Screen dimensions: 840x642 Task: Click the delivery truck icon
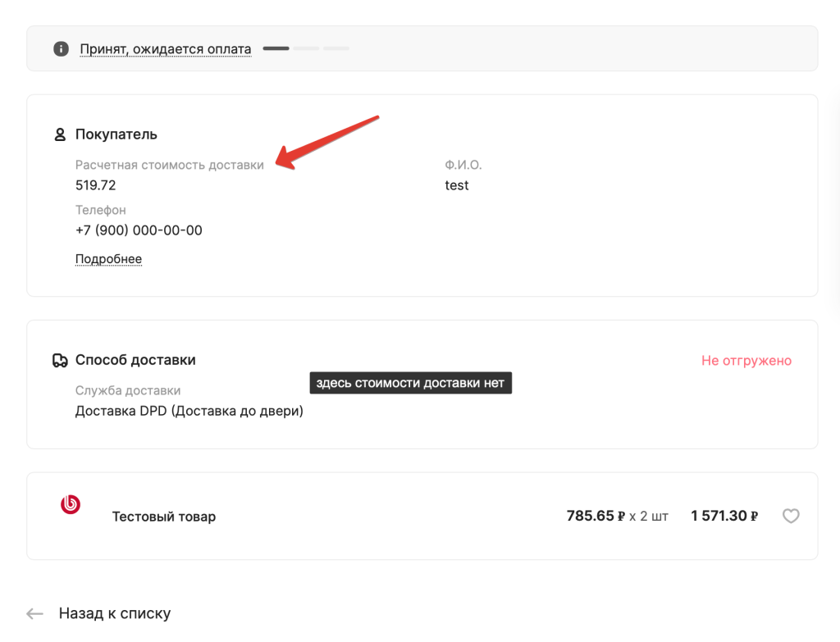click(60, 360)
